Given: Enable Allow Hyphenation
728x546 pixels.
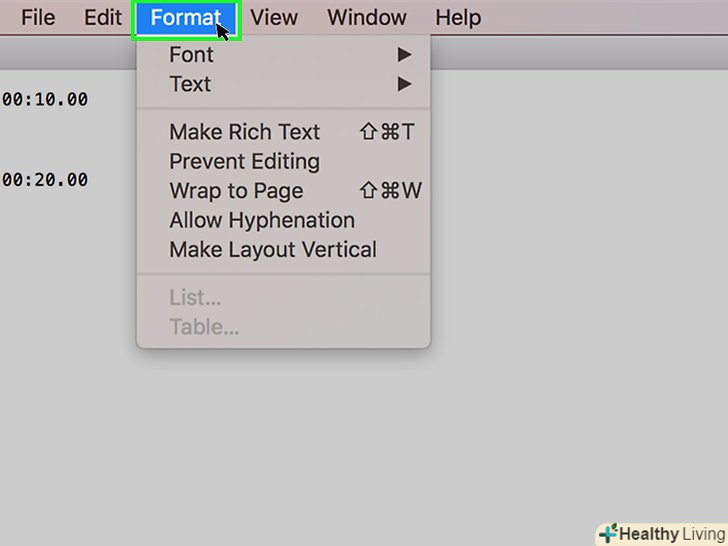Looking at the screenshot, I should point(262,220).
